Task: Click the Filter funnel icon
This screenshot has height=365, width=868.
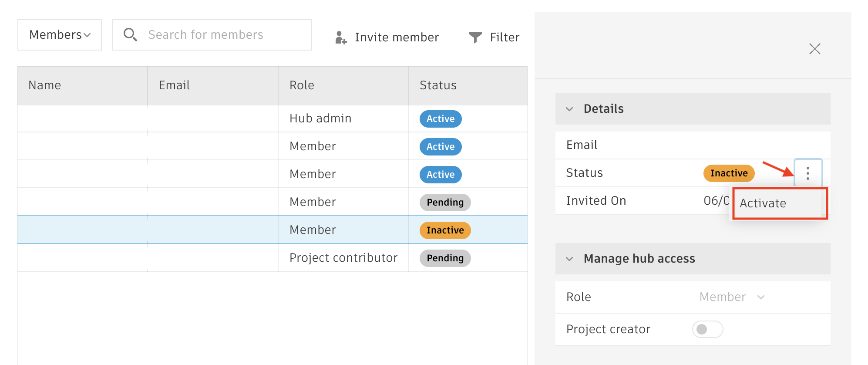Action: (x=475, y=37)
